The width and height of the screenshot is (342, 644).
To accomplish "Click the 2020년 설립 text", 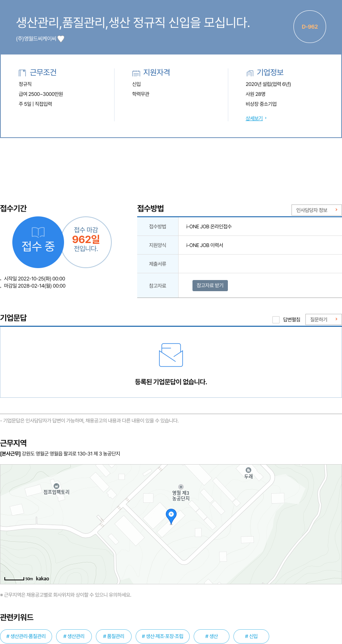I will (x=268, y=84).
